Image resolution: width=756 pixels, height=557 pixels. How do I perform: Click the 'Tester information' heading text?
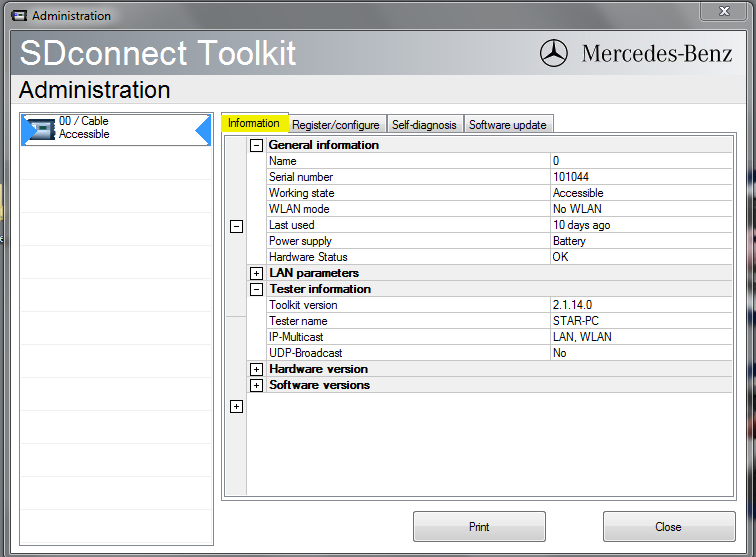320,289
